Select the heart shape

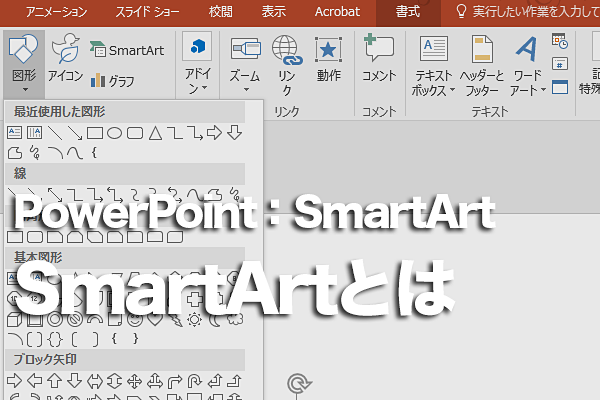pos(155,319)
